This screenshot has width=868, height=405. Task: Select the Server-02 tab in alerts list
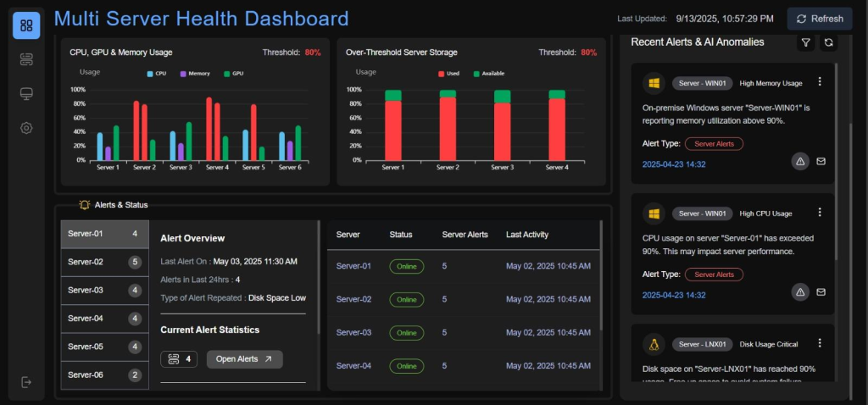(104, 263)
